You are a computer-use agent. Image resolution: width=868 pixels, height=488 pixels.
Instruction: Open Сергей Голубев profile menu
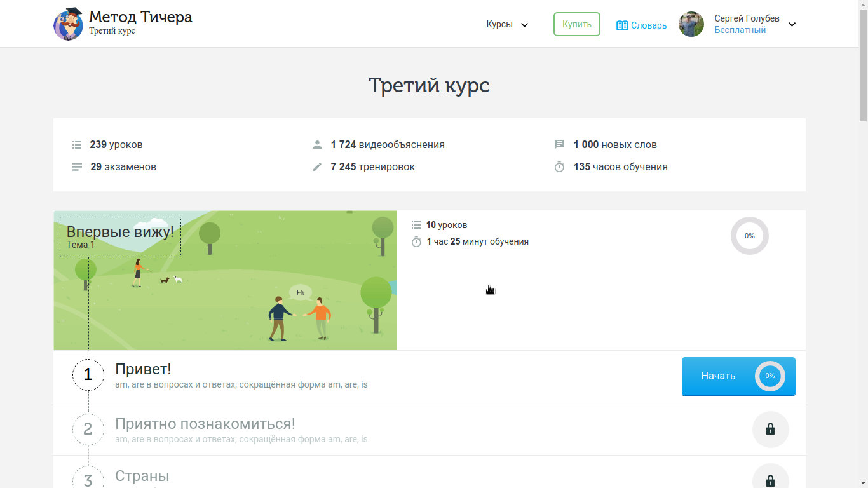746,19
